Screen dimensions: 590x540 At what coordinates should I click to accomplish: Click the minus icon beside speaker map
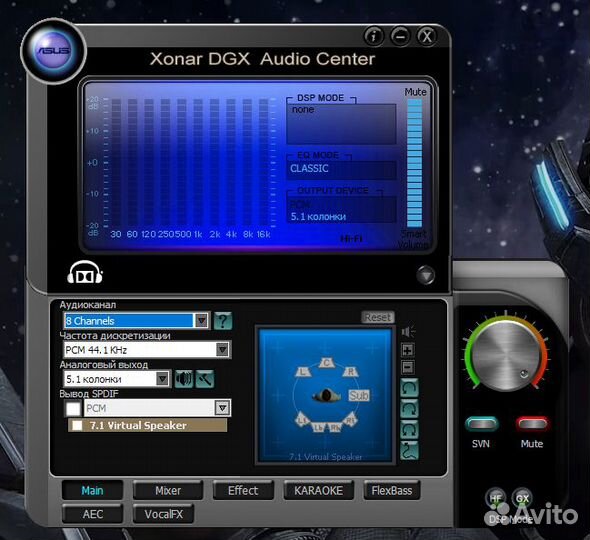408,367
